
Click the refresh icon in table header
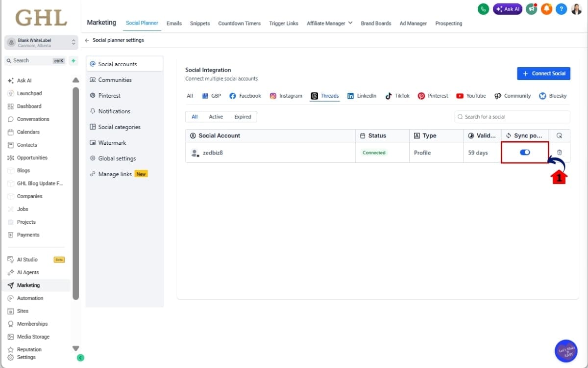560,135
